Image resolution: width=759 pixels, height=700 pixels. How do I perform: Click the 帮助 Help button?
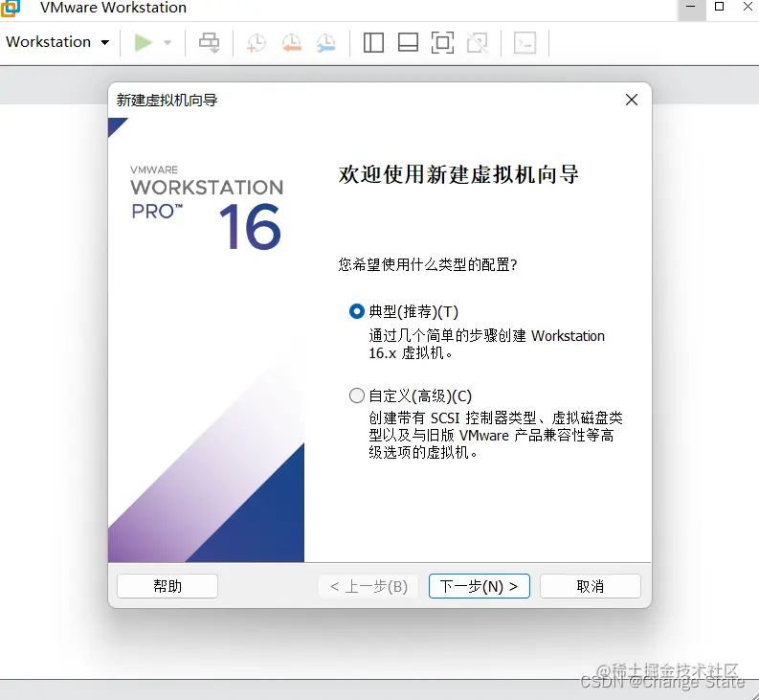(167, 586)
